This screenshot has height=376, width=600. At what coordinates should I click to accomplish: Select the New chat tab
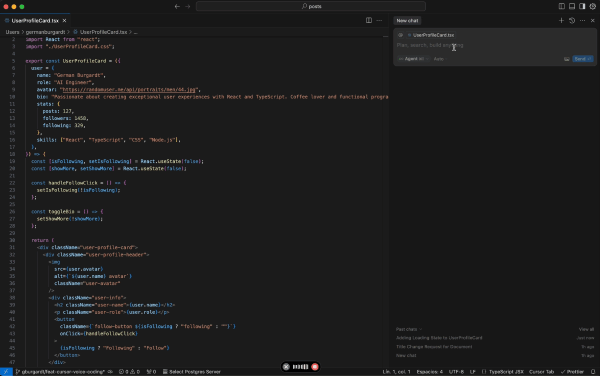407,21
